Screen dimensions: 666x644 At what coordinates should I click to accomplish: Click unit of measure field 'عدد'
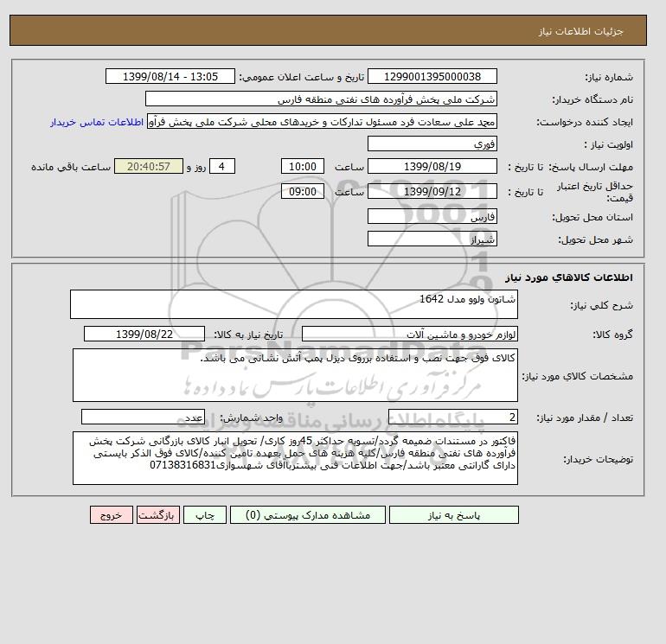[143, 417]
